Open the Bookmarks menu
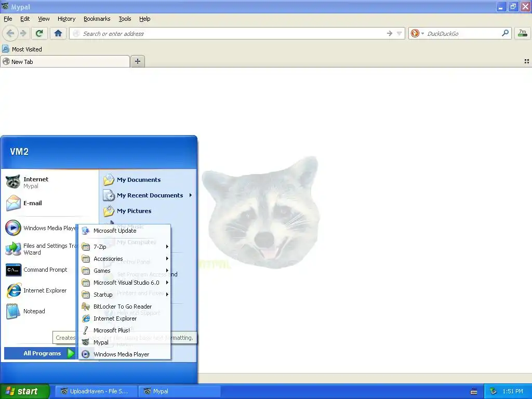The height and width of the screenshot is (399, 532). (97, 19)
